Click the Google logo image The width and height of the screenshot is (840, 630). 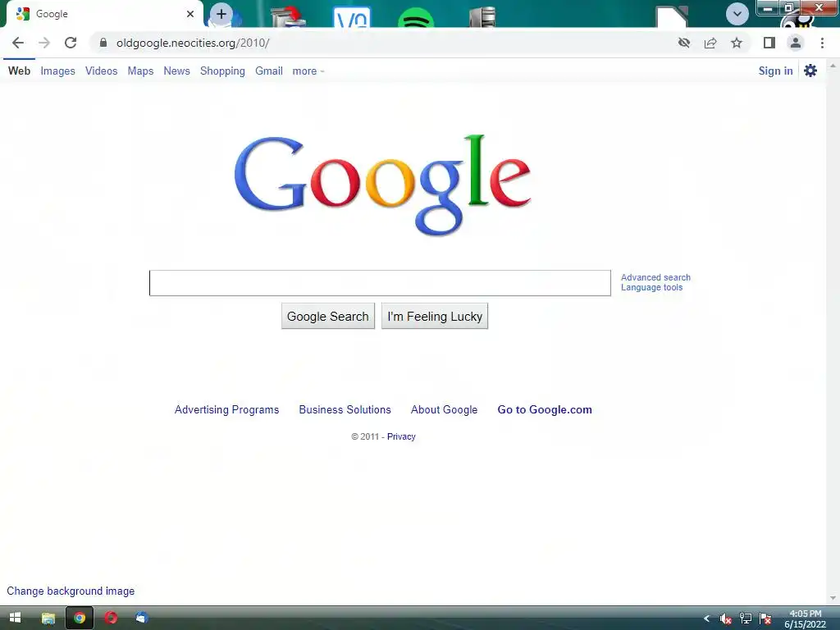(x=382, y=185)
